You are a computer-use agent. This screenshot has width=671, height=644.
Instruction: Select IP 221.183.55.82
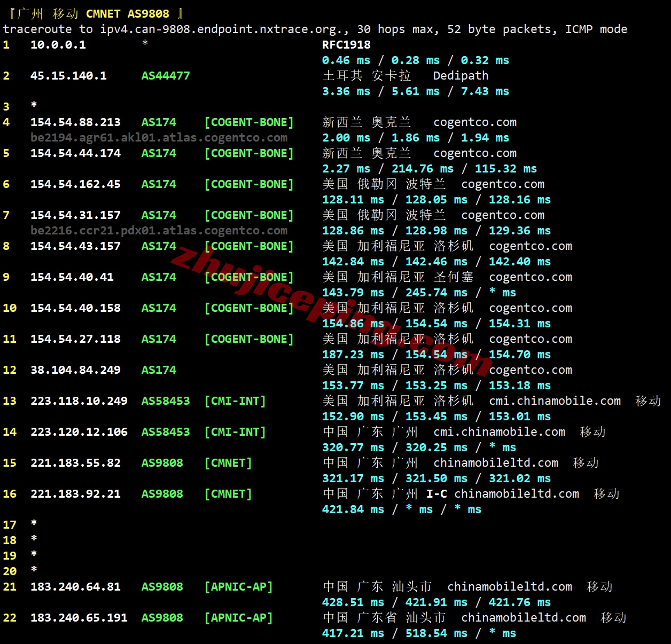tap(75, 463)
